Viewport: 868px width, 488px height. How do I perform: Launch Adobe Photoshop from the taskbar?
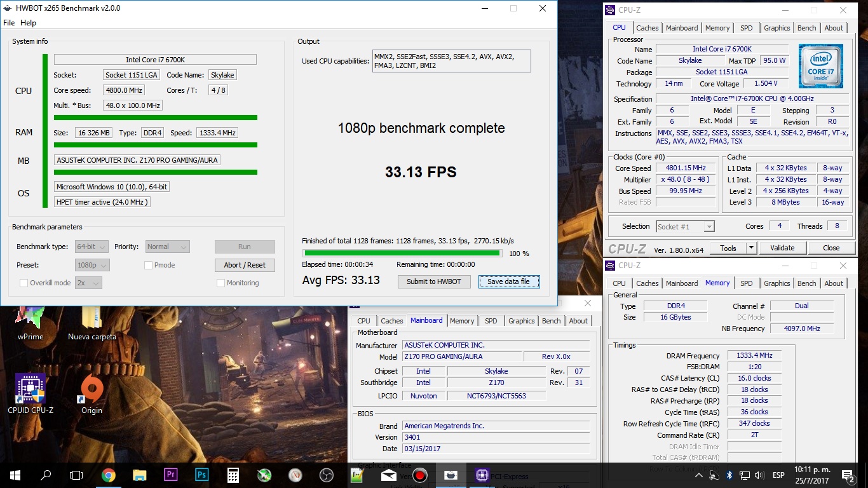201,475
